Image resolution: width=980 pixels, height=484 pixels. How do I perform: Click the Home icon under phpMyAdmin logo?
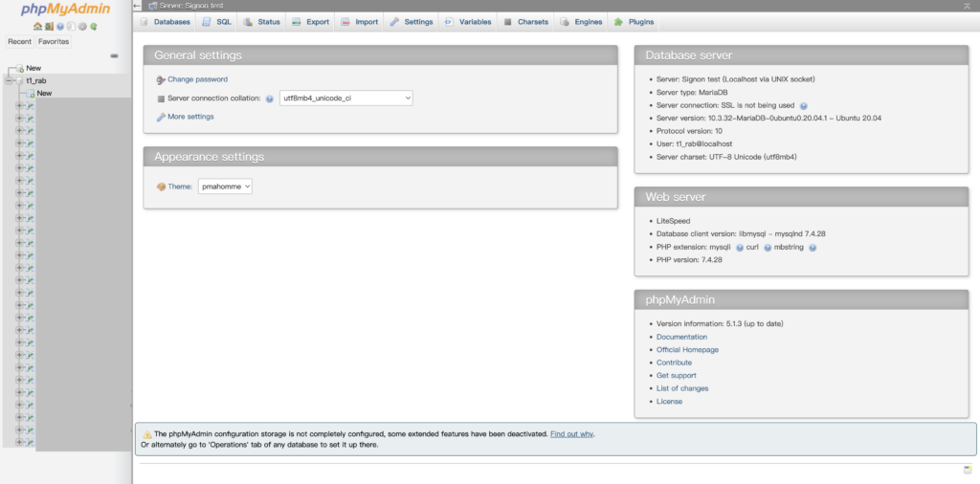(x=37, y=27)
